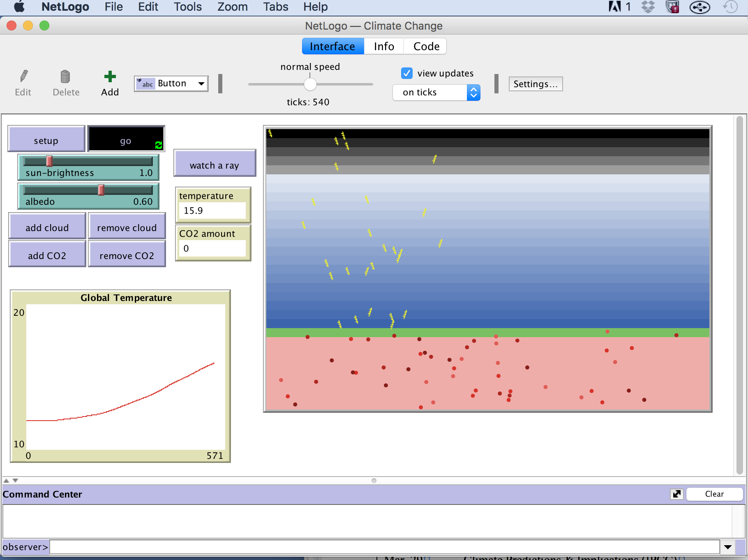Open the Edit menu
This screenshot has width=748, height=560.
pos(148,7)
